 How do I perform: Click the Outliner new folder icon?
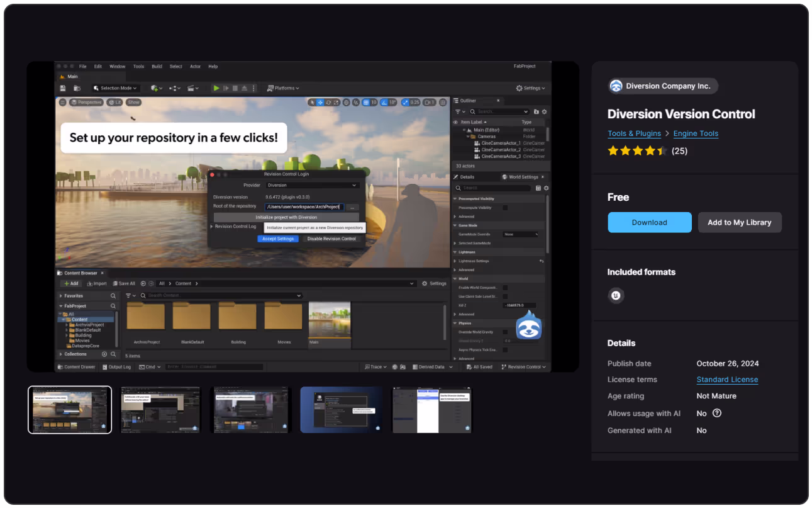pyautogui.click(x=536, y=111)
